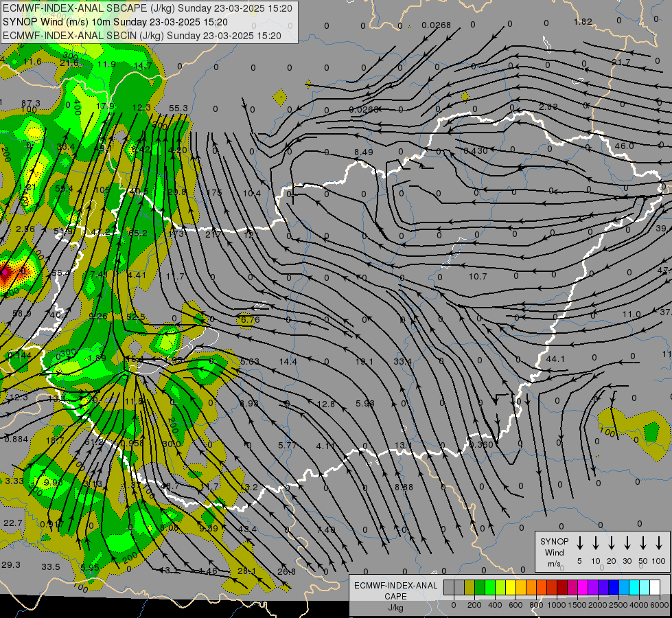Click the map value 5.63

249,362
